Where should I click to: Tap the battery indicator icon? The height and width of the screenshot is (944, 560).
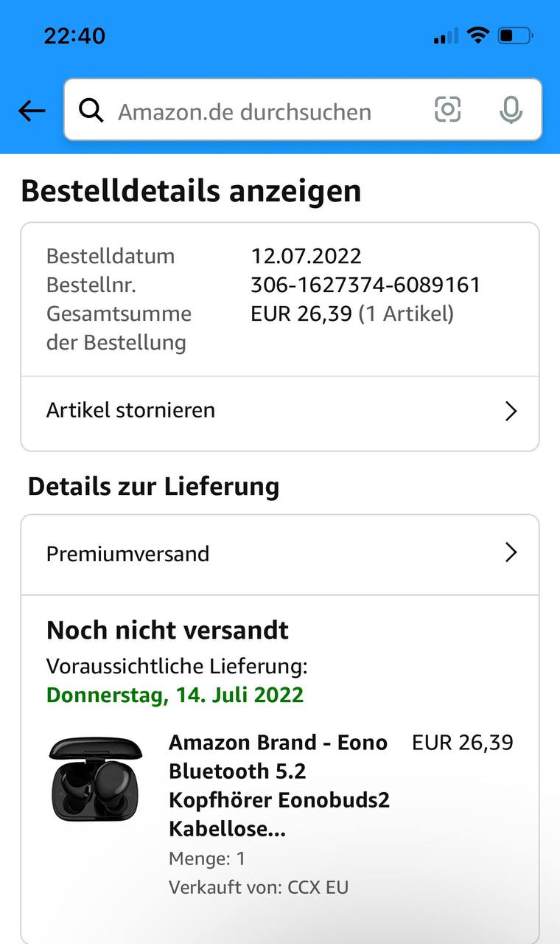[515, 35]
